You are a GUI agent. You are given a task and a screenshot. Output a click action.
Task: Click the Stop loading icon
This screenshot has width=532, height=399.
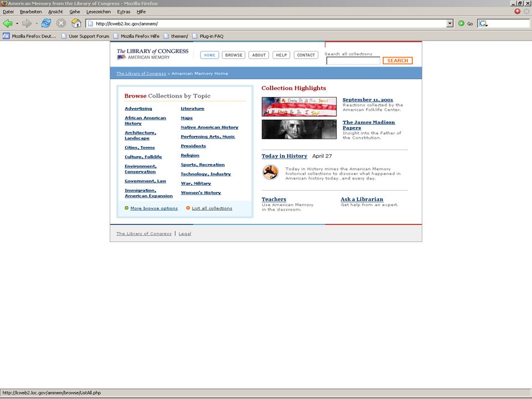pos(61,23)
